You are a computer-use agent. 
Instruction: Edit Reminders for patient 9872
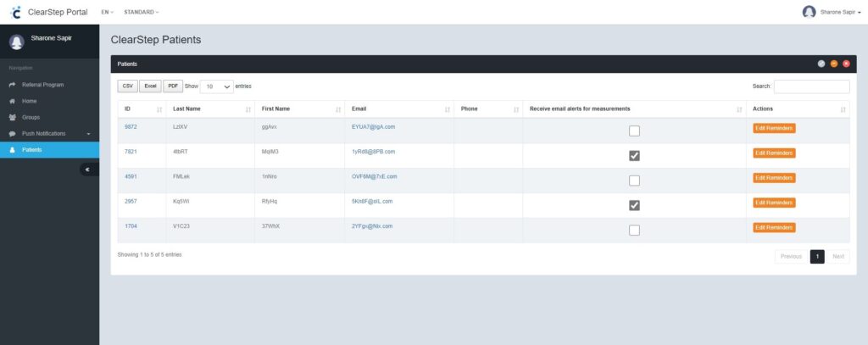774,129
